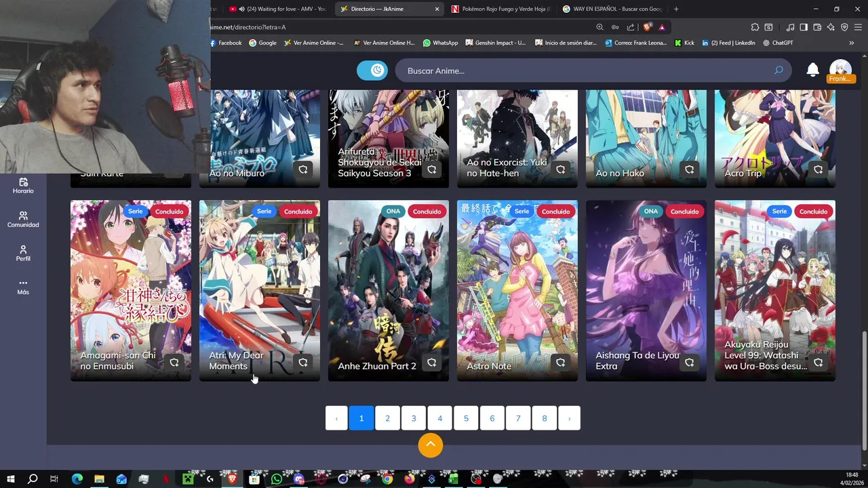Open WhatsApp bookmark
Screen dimensions: 868x488
pos(440,43)
